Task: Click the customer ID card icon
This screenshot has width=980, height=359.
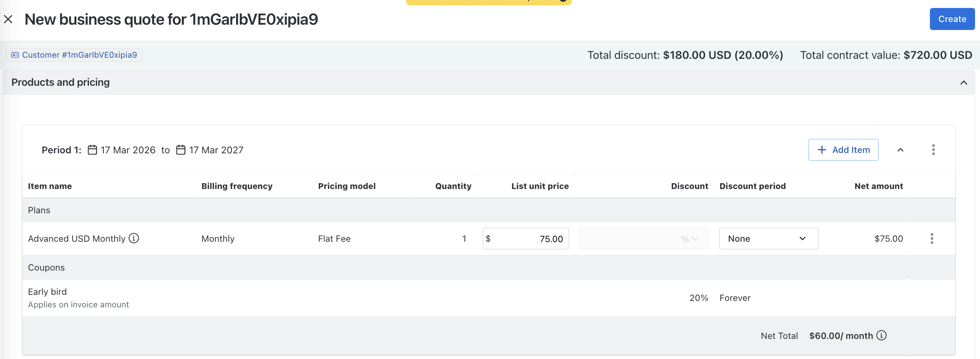Action: point(15,55)
